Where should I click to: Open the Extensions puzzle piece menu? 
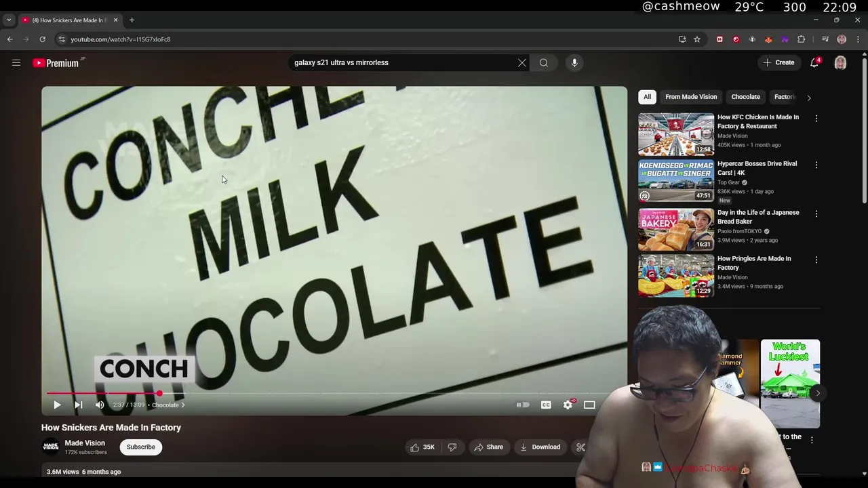click(x=801, y=39)
